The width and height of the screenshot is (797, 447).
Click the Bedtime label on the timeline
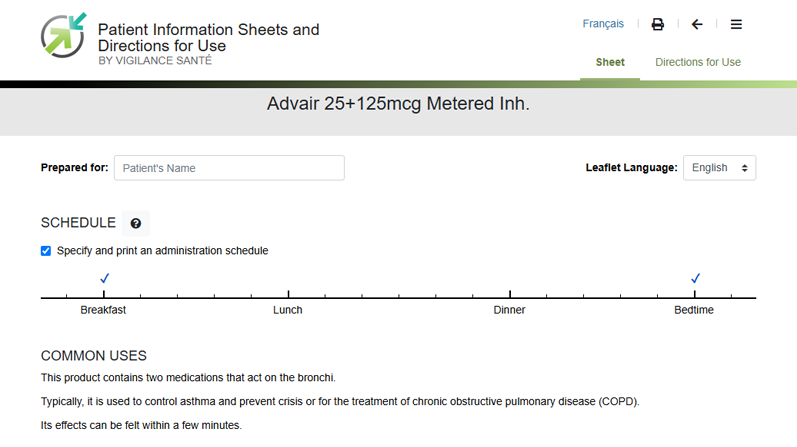[x=694, y=310]
